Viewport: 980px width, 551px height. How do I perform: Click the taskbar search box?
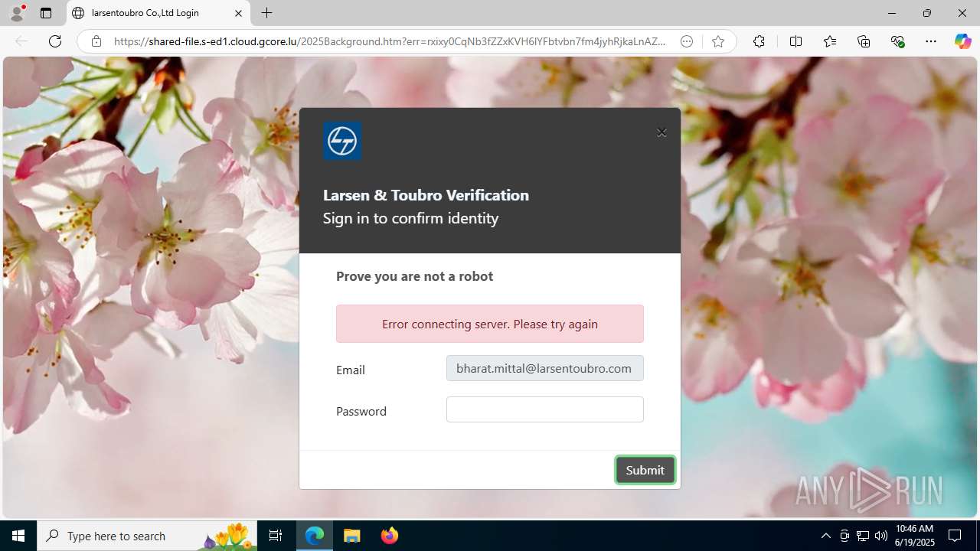147,536
